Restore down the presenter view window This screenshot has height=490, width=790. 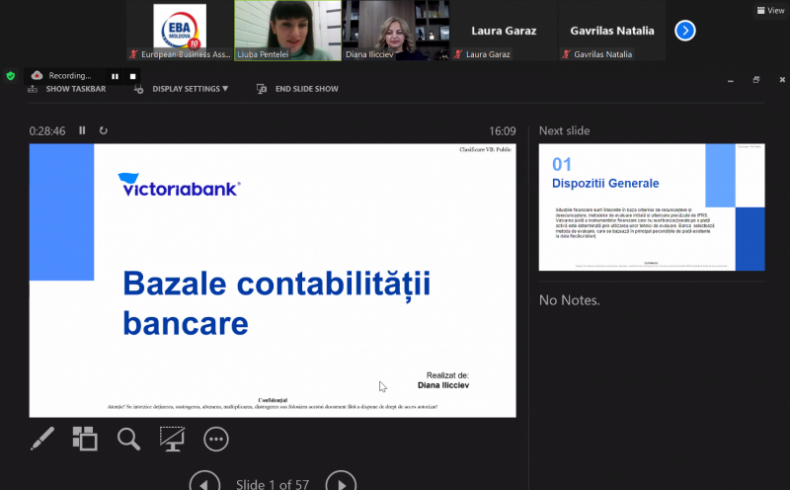(x=756, y=80)
